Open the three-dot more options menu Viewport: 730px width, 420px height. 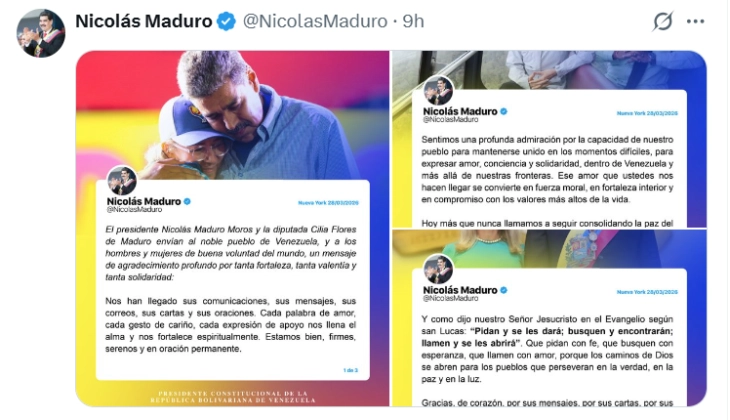[x=695, y=21]
